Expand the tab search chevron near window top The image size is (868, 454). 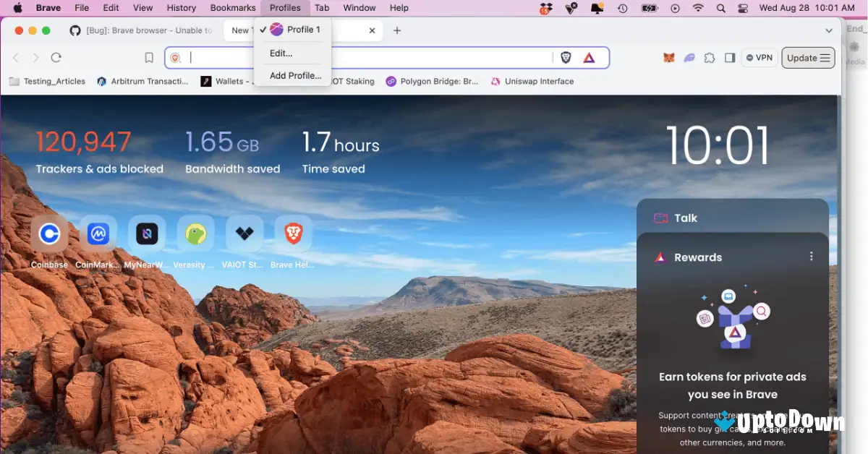pyautogui.click(x=829, y=30)
